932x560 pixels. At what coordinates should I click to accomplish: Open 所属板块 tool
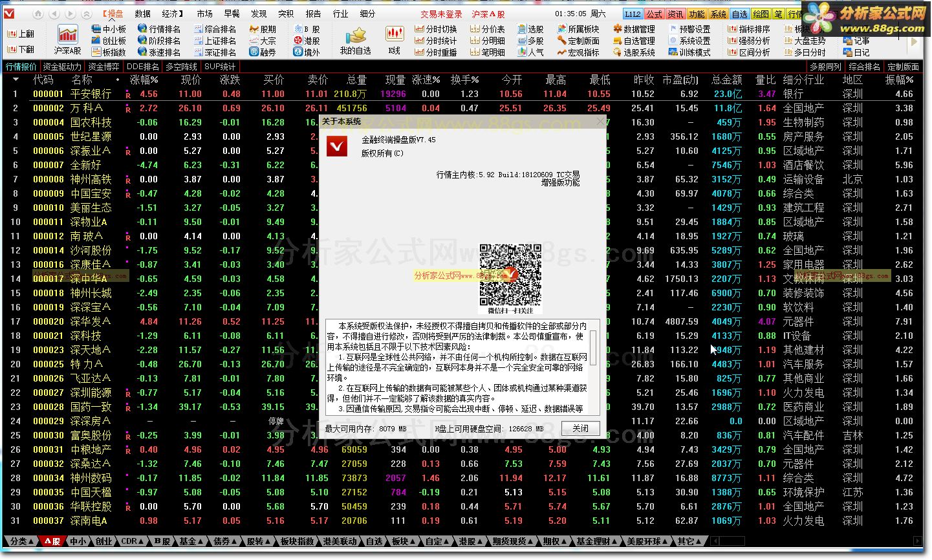coord(578,29)
